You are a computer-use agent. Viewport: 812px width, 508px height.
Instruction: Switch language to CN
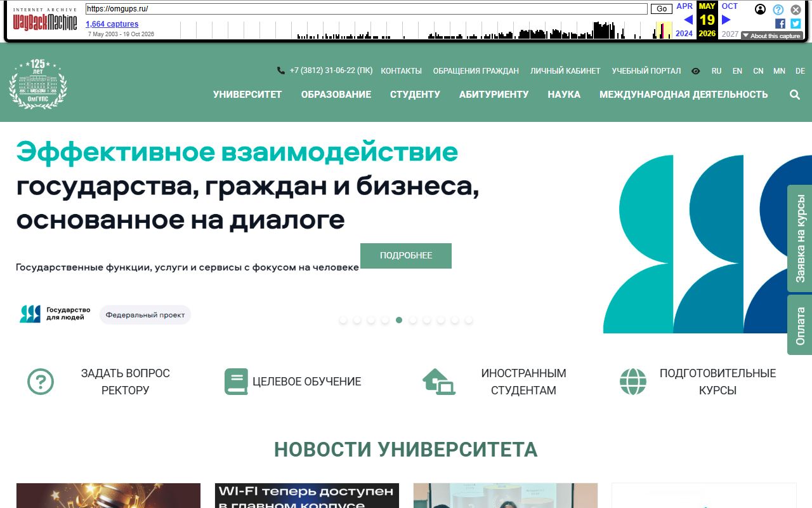click(x=758, y=71)
